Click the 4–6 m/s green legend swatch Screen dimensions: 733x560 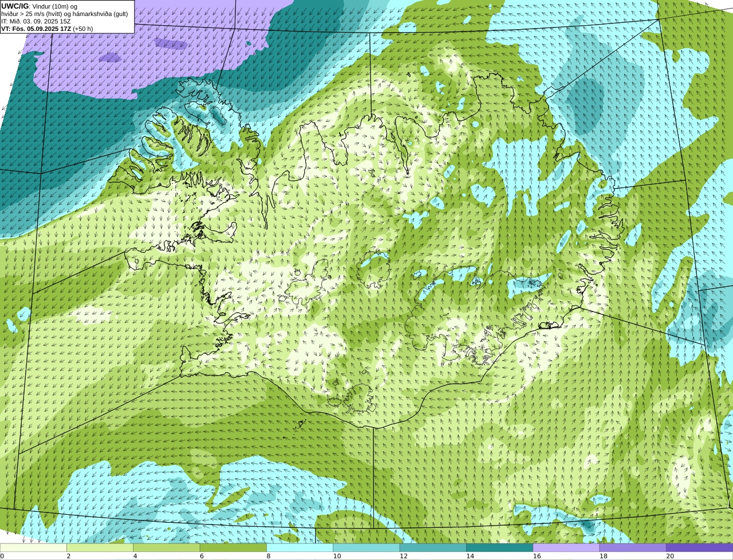167,547
